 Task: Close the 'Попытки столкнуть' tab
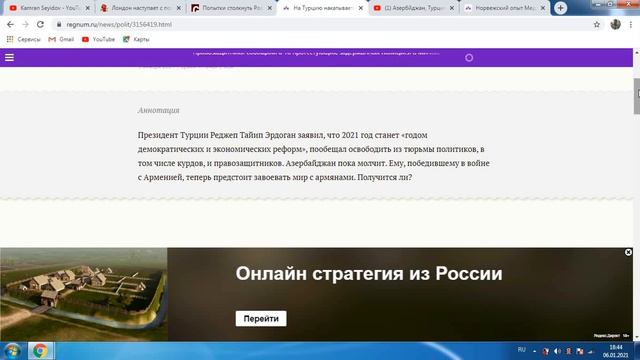pos(269,8)
